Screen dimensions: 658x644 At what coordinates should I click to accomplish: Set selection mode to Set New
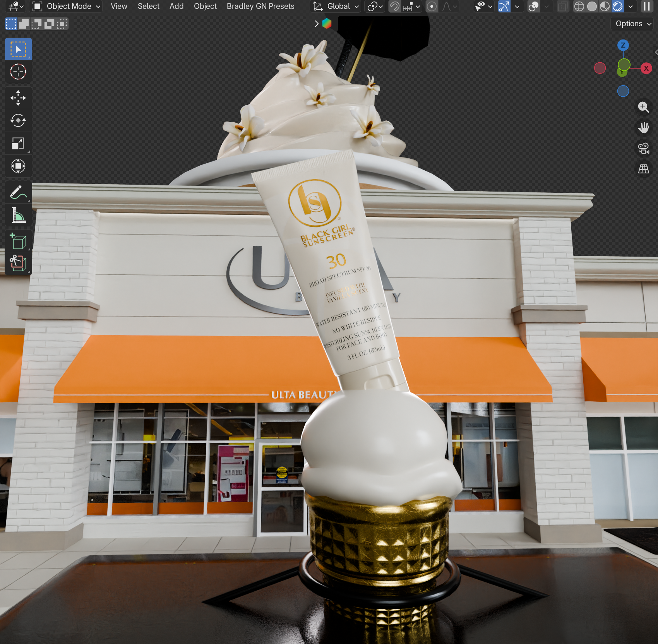pos(11,24)
